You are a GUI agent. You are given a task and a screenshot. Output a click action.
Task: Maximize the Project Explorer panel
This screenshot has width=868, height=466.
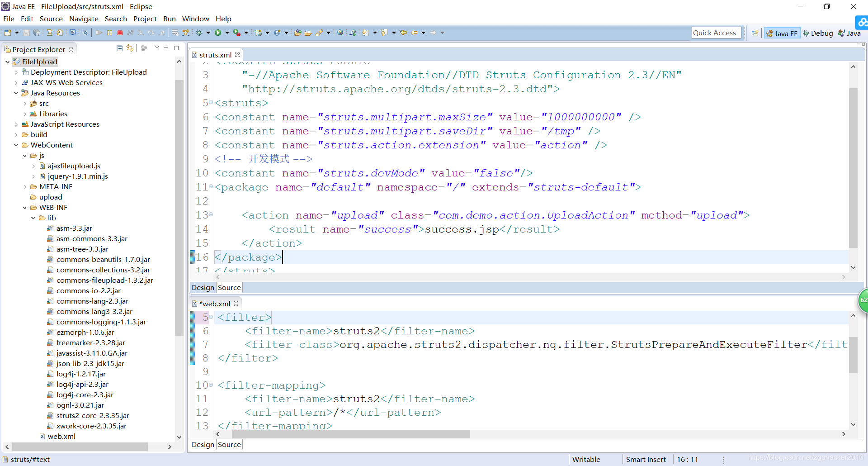(176, 48)
